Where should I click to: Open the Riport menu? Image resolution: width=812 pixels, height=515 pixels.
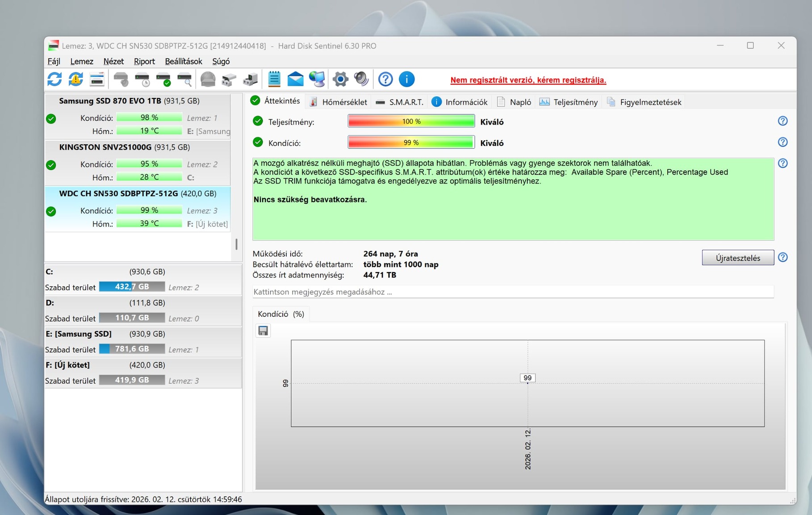click(x=144, y=61)
